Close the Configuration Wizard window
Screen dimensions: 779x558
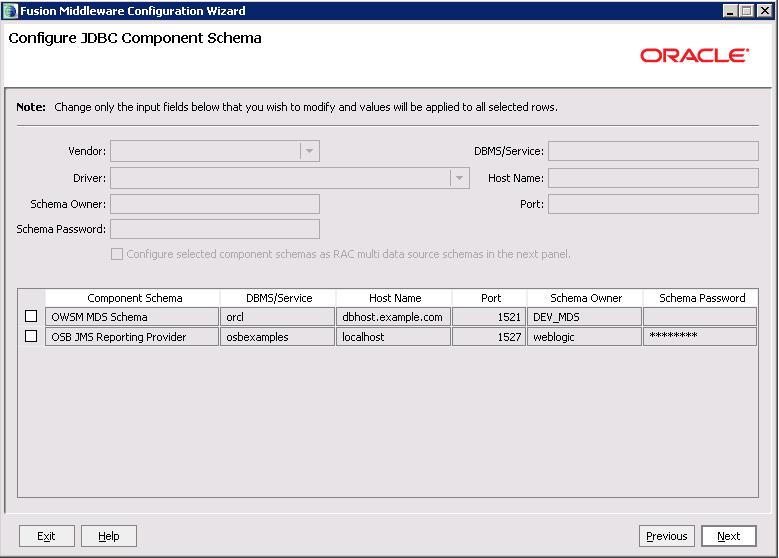(x=764, y=10)
